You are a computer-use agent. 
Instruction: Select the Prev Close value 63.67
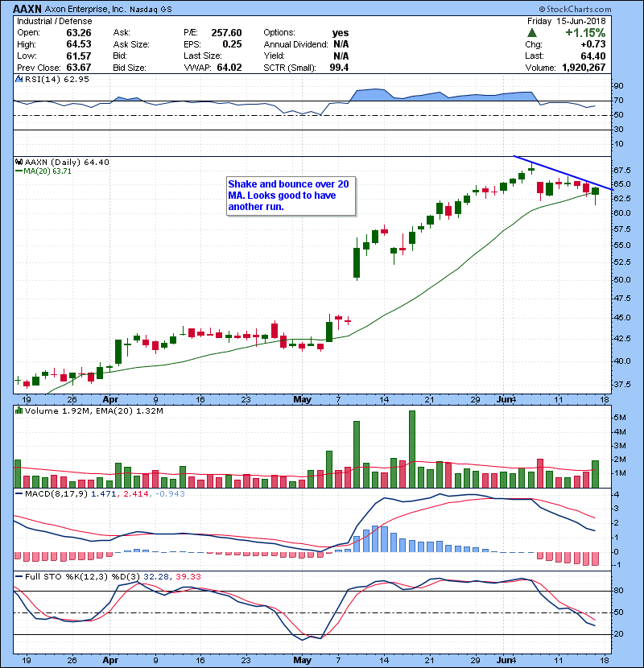coord(78,68)
